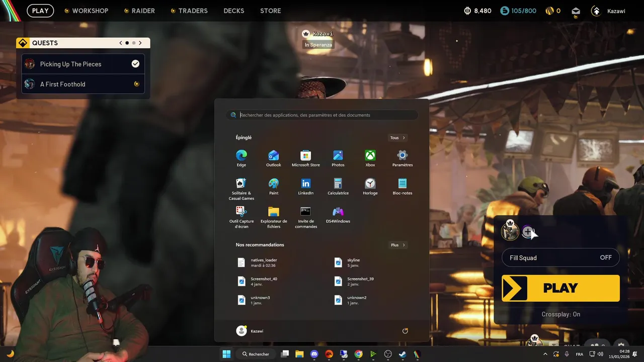This screenshot has width=644, height=362.
Task: Click the Windows Start button in the taskbar
Action: pos(226,354)
